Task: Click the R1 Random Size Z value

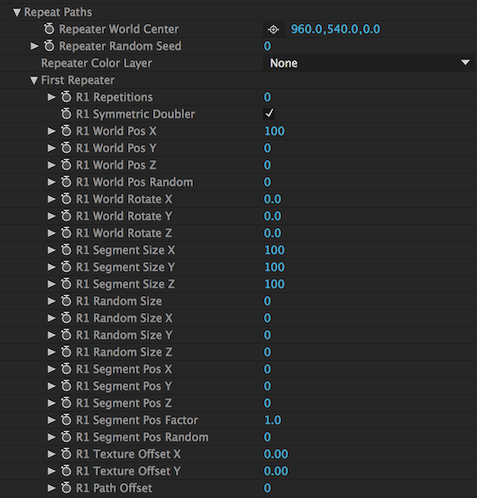Action: click(267, 352)
